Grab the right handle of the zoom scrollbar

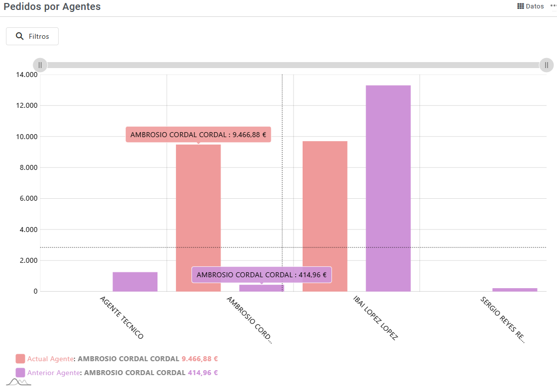point(546,65)
